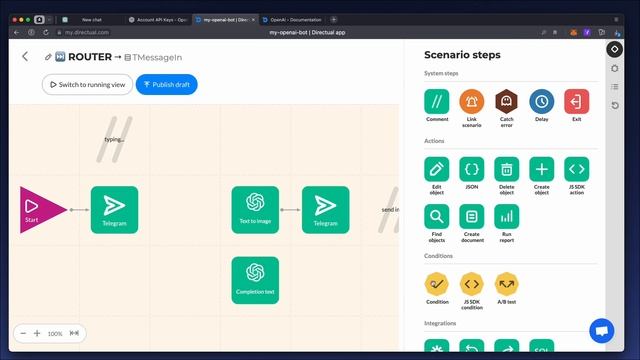Add an A/B test condition
Screen dimensions: 640x360
coord(507,284)
